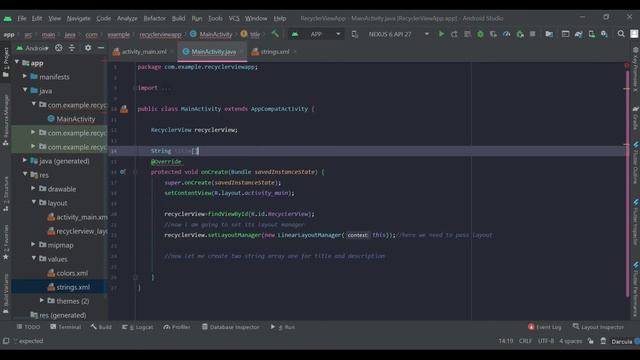Expand the java (generated) folder
640x360 pixels.
point(25,160)
